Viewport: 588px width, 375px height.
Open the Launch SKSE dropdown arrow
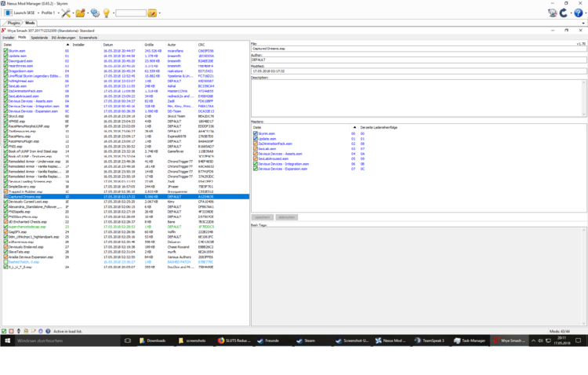point(38,13)
